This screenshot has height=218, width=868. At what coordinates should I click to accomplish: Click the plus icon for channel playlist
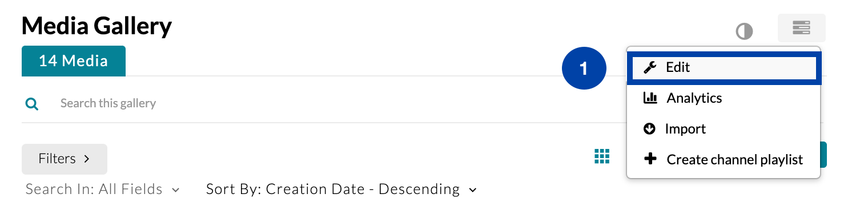[650, 159]
